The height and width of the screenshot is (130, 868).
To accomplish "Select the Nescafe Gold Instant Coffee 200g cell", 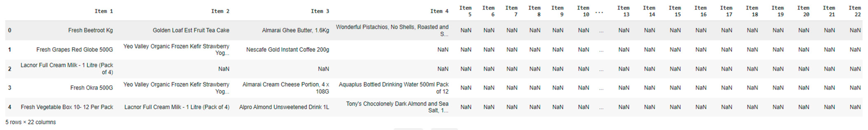I will 287,50.
